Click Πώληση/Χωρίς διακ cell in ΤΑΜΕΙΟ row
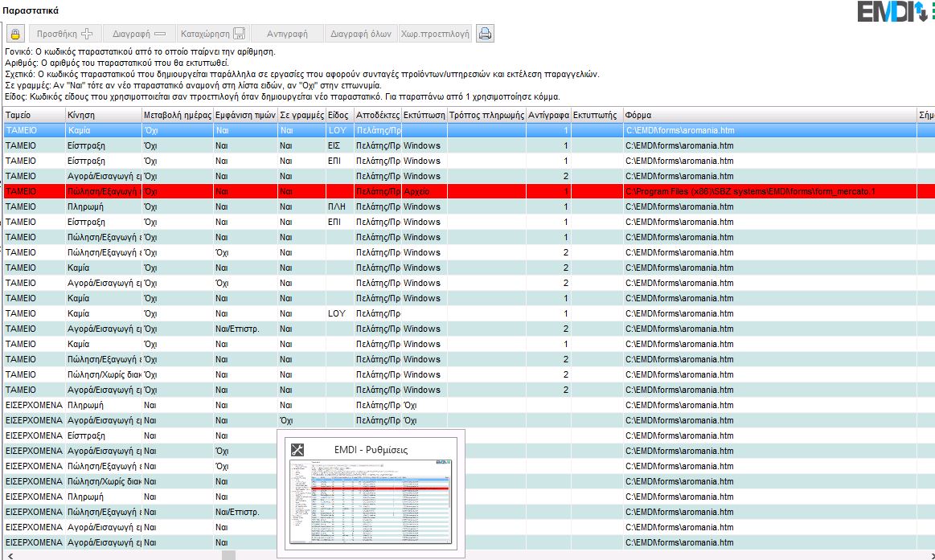This screenshot has width=935, height=560. point(104,374)
